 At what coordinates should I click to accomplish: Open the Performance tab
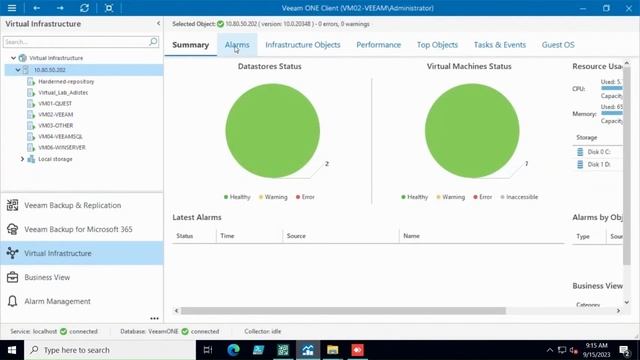(x=379, y=45)
